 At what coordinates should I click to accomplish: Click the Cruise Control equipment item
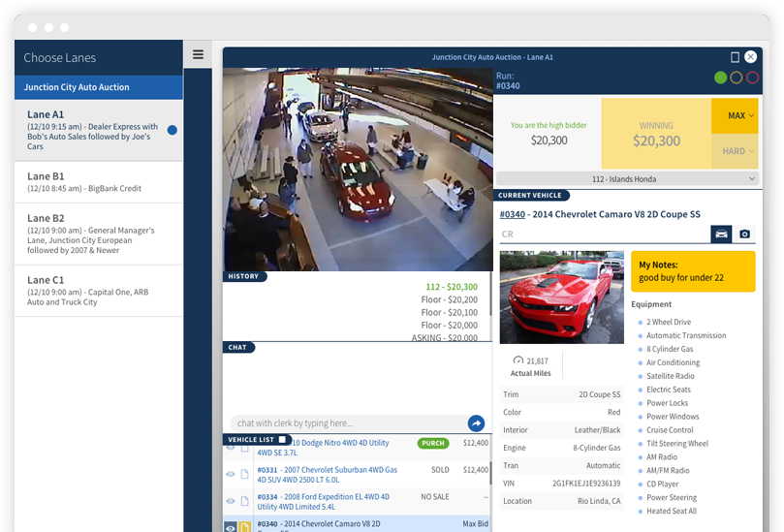click(670, 430)
